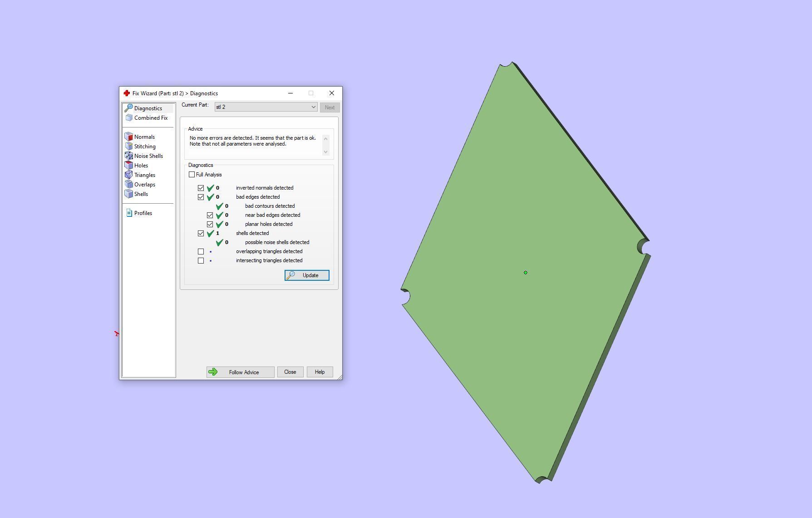Minimize the Fix Wizard dialog
This screenshot has height=518, width=812.
pos(290,93)
